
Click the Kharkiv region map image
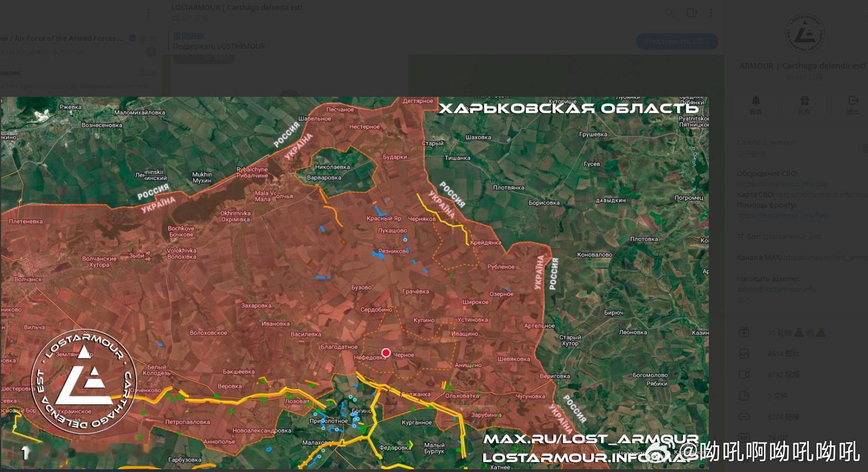(354, 283)
